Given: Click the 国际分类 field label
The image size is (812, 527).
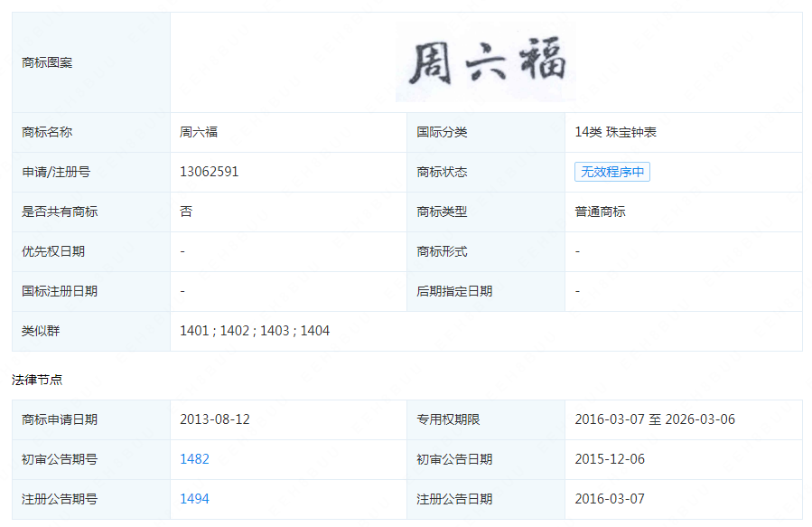Looking at the screenshot, I should [442, 132].
